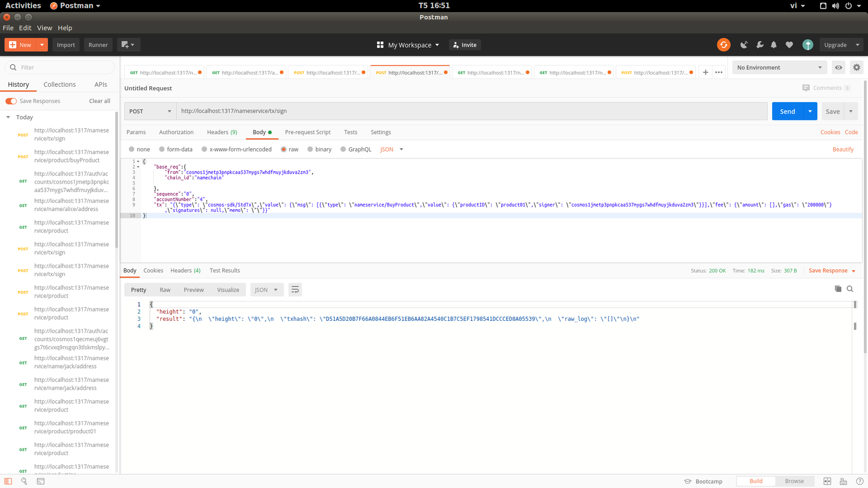Switch to the APIs sidebar tab
This screenshot has height=488, width=868.
click(x=100, y=84)
